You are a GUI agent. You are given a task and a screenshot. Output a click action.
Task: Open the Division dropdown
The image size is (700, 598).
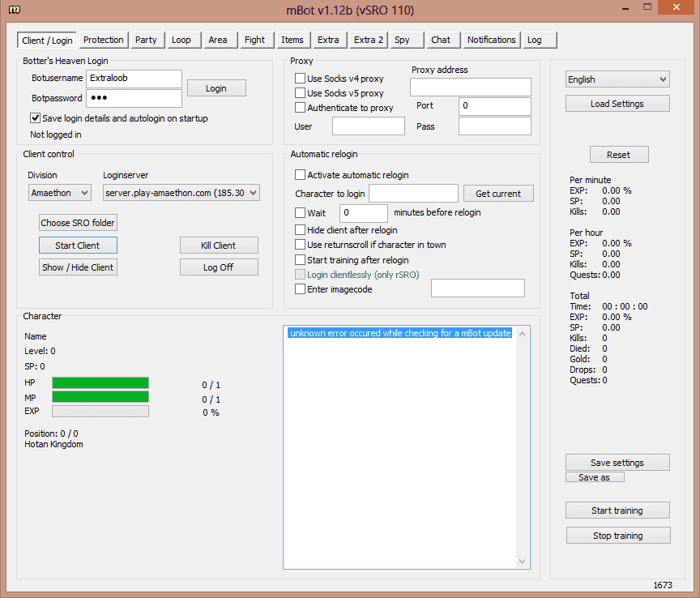pos(60,193)
